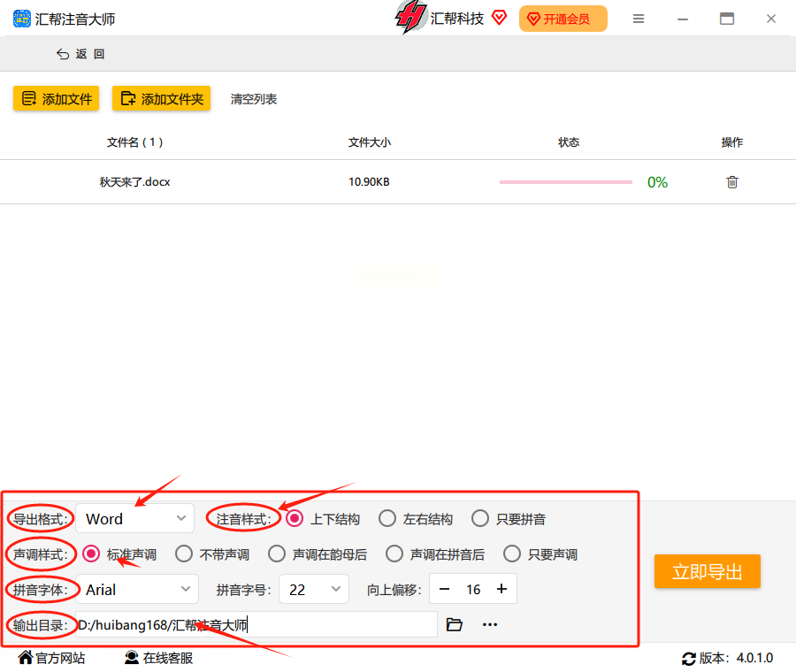796x672 pixels.
Task: Click the red diamond VIP icon
Action: [x=500, y=18]
